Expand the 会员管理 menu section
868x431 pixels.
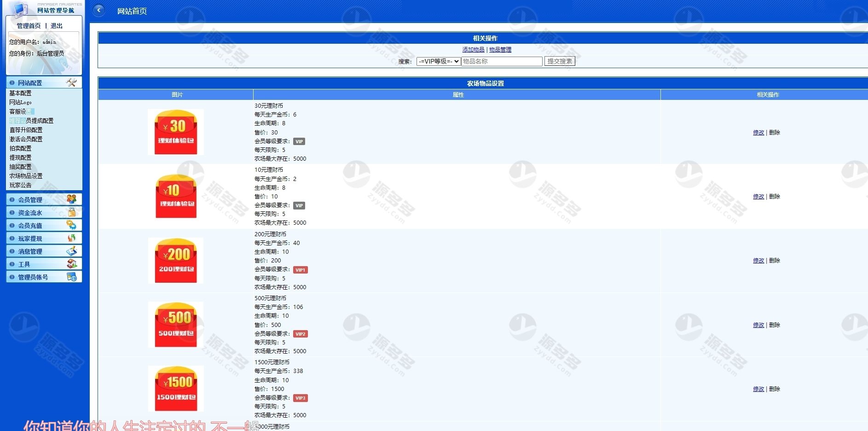tap(44, 199)
